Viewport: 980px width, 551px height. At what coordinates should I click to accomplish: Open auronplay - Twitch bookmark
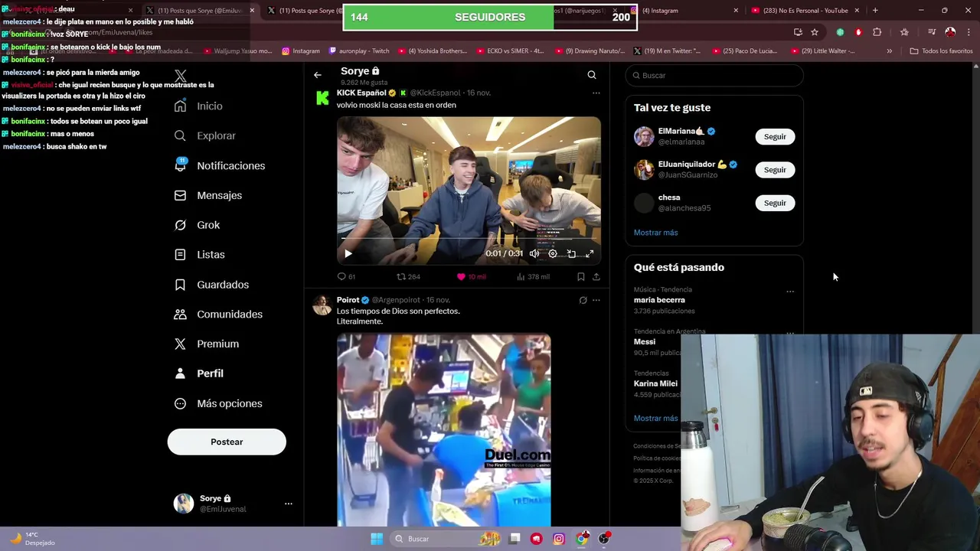tap(359, 51)
